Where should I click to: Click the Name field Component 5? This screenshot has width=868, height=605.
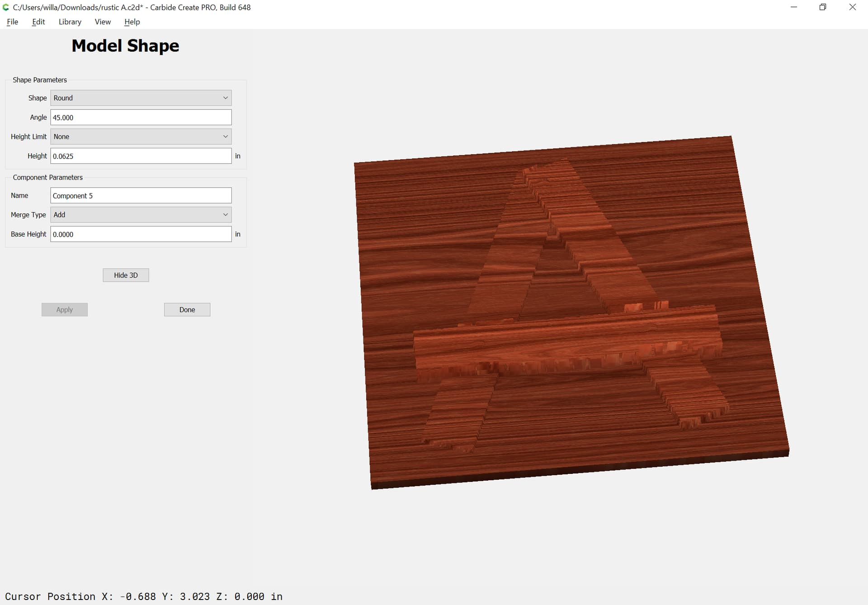[x=141, y=196]
